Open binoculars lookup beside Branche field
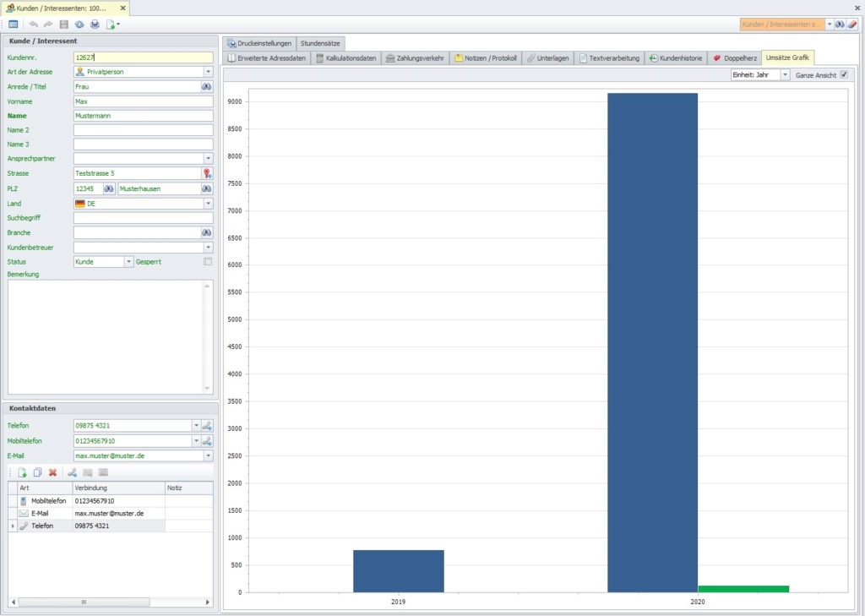 [x=206, y=233]
